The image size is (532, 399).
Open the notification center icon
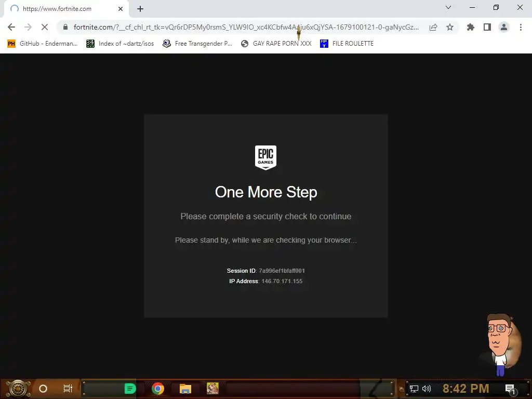click(510, 389)
